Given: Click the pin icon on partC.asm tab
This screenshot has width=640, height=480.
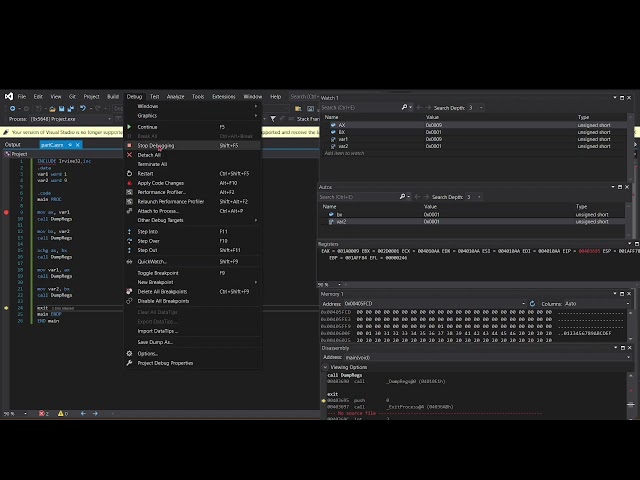Looking at the screenshot, I should (70, 144).
